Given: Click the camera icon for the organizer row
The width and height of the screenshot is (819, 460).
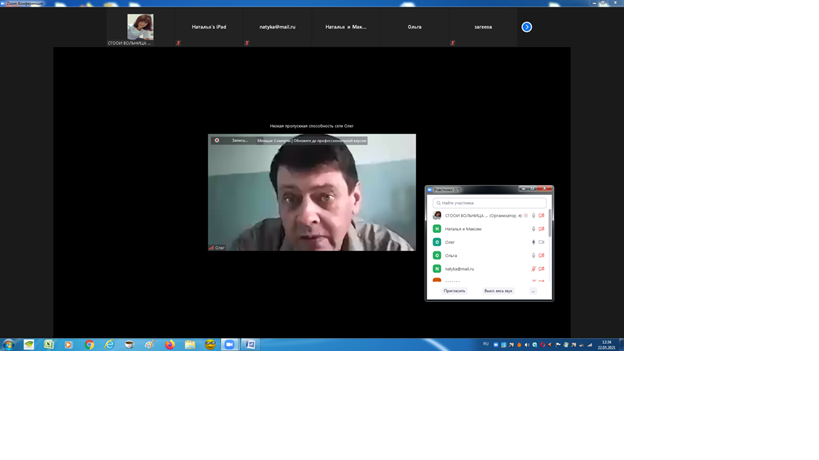Looking at the screenshot, I should click(542, 216).
